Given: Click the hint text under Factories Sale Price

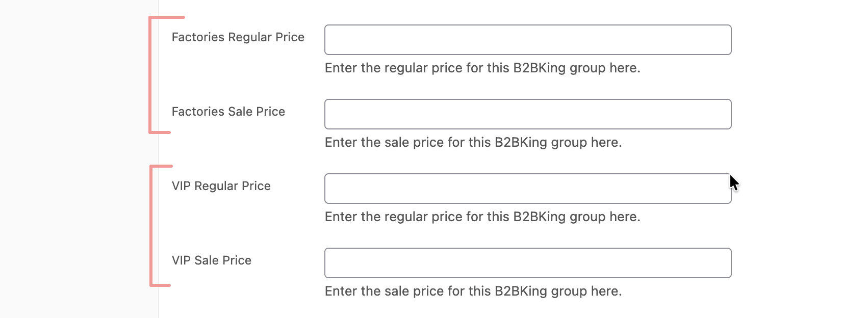Looking at the screenshot, I should click(x=473, y=143).
